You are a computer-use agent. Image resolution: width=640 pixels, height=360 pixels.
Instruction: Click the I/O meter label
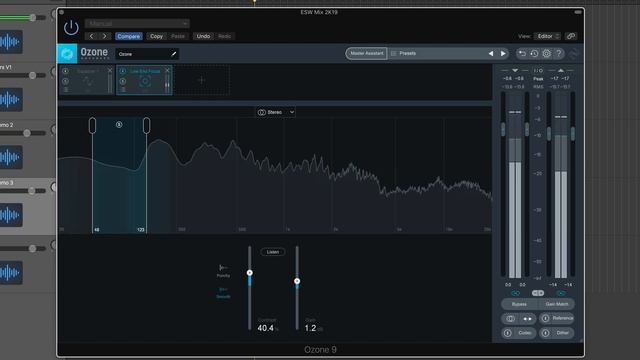tap(538, 71)
